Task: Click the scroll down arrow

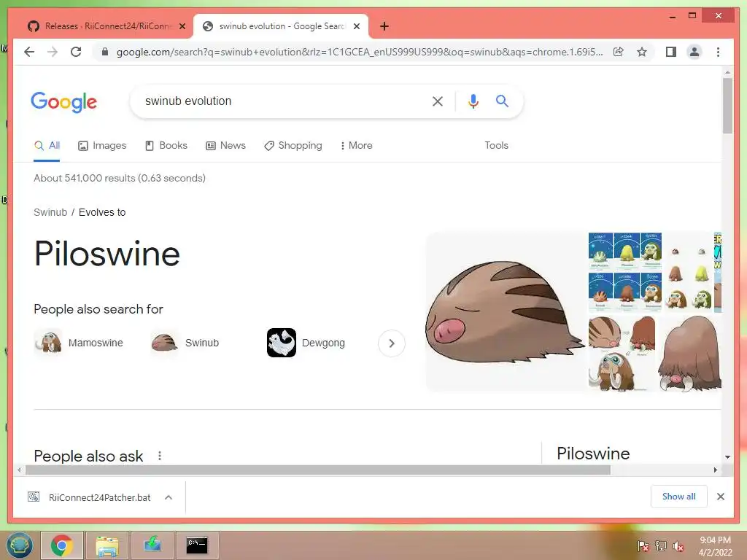Action: [727, 457]
